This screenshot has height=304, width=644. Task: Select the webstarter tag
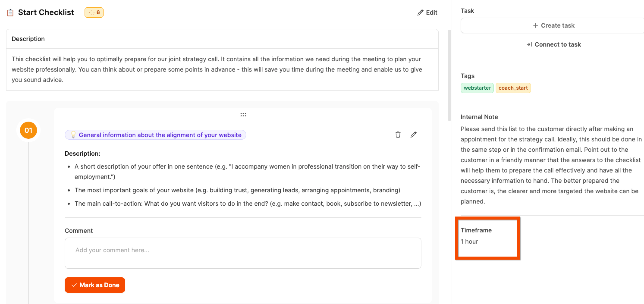click(477, 88)
